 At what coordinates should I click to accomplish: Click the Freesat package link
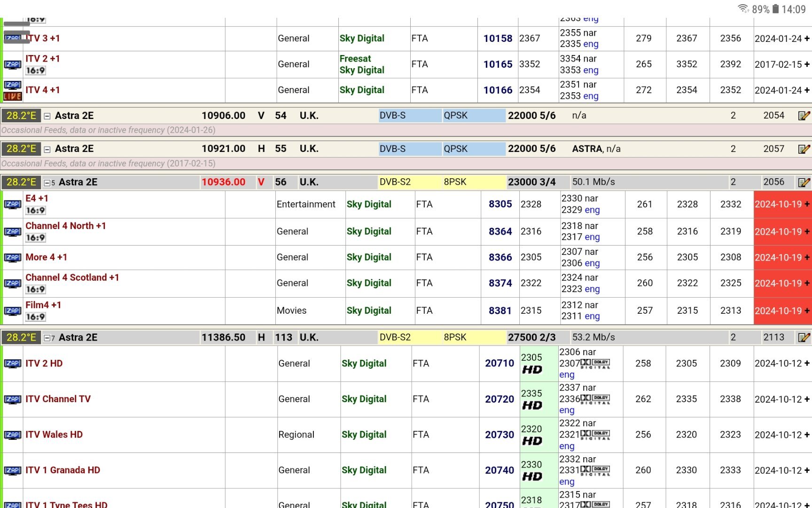click(x=355, y=59)
